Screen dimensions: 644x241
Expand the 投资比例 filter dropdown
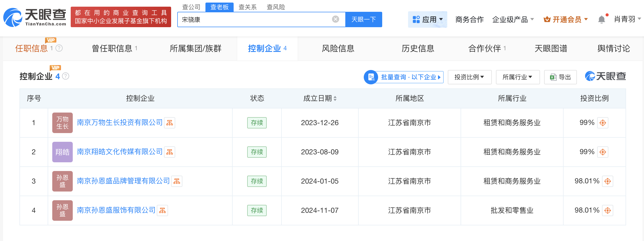[469, 77]
